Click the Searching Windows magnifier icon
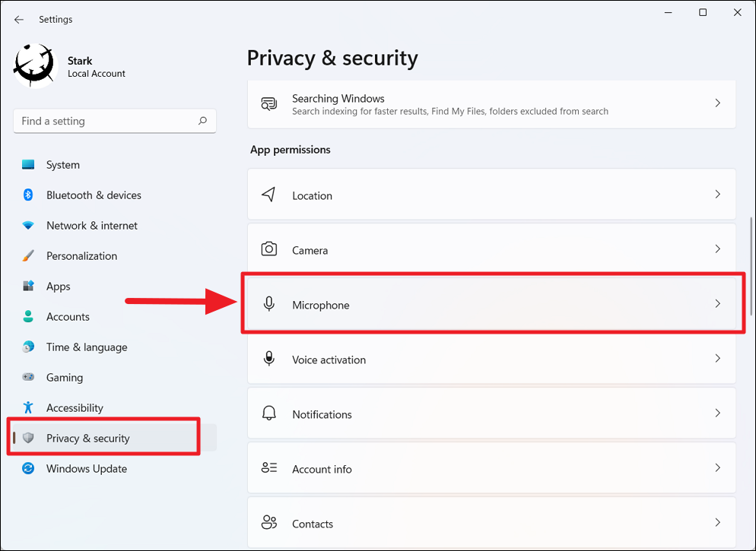This screenshot has height=551, width=756. [x=268, y=103]
